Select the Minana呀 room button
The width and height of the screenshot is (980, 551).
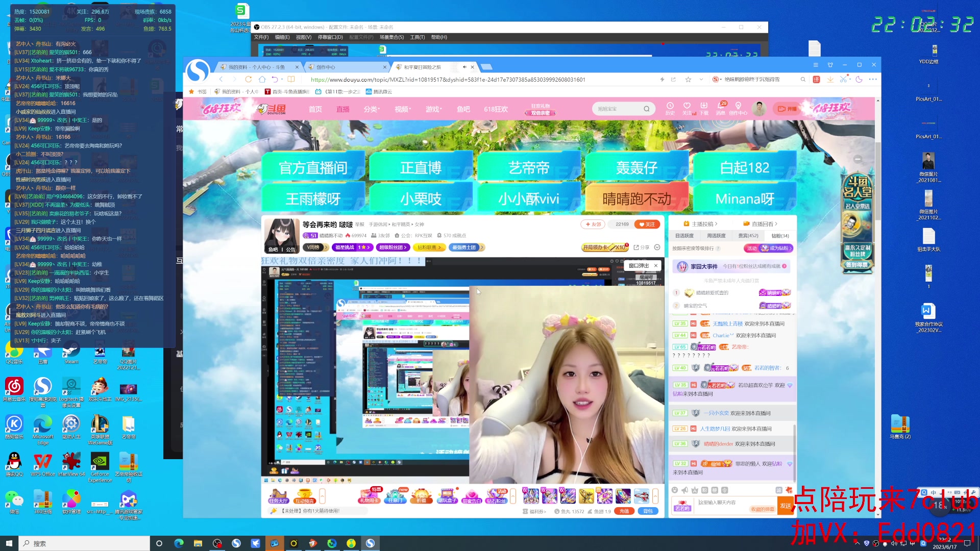pos(745,198)
